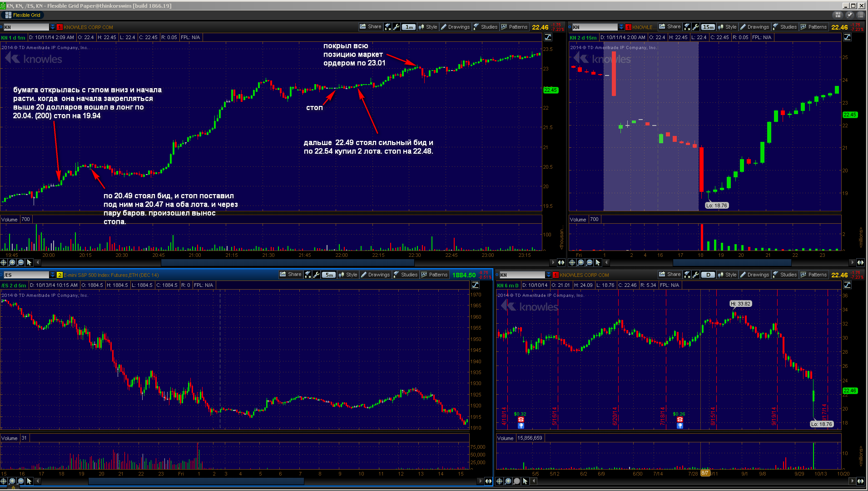Image resolution: width=868 pixels, height=491 pixels.
Task: Expand the /ES symbol selector dropdown arrow
Action: point(53,275)
